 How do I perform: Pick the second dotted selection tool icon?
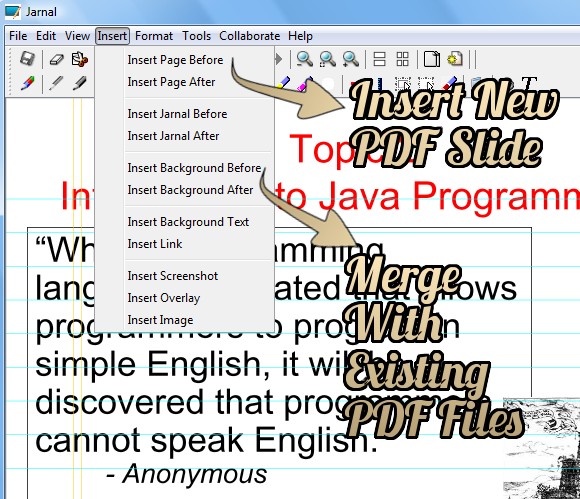[426, 83]
